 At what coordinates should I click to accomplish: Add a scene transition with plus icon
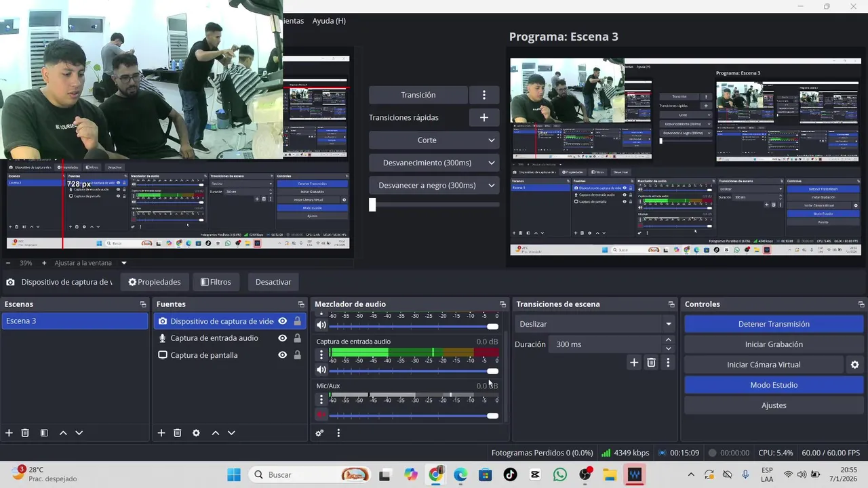tap(634, 363)
